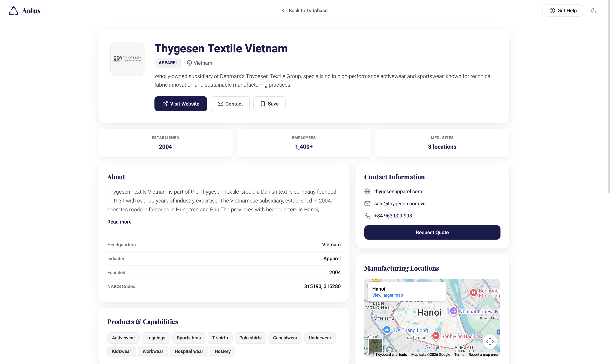This screenshot has height=364, width=610.
Task: Click the APPAREL category badge
Action: click(x=168, y=63)
